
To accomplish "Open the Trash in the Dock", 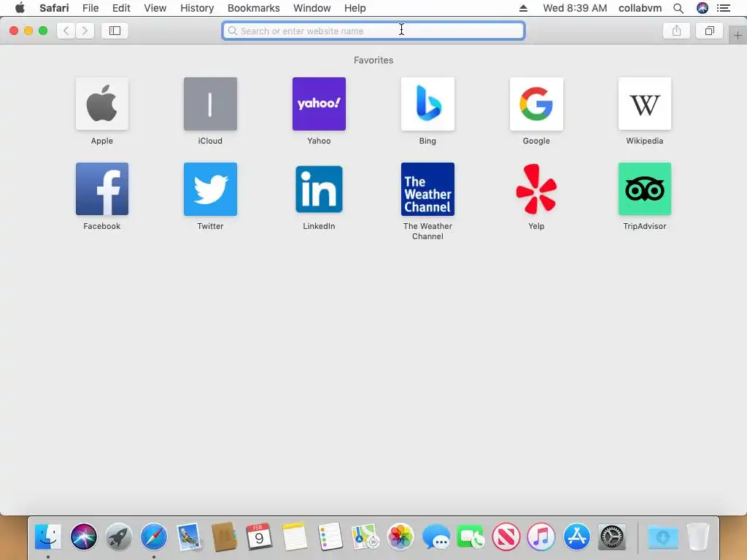I will pyautogui.click(x=698, y=537).
